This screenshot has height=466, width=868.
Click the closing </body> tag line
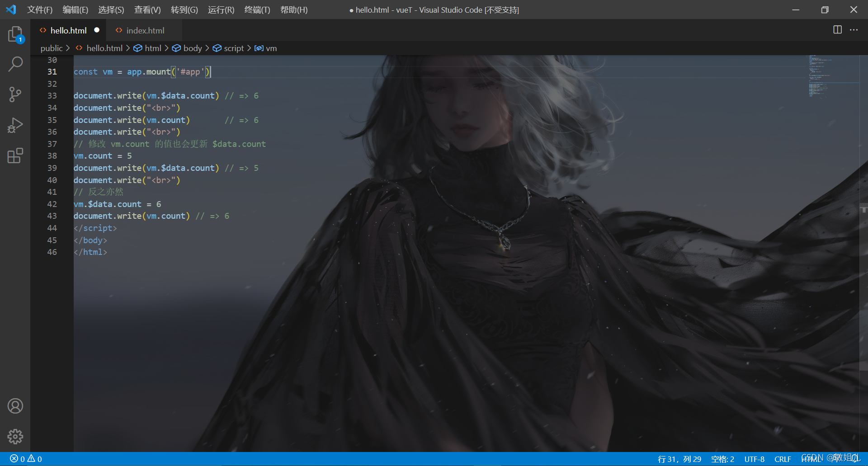(90, 240)
